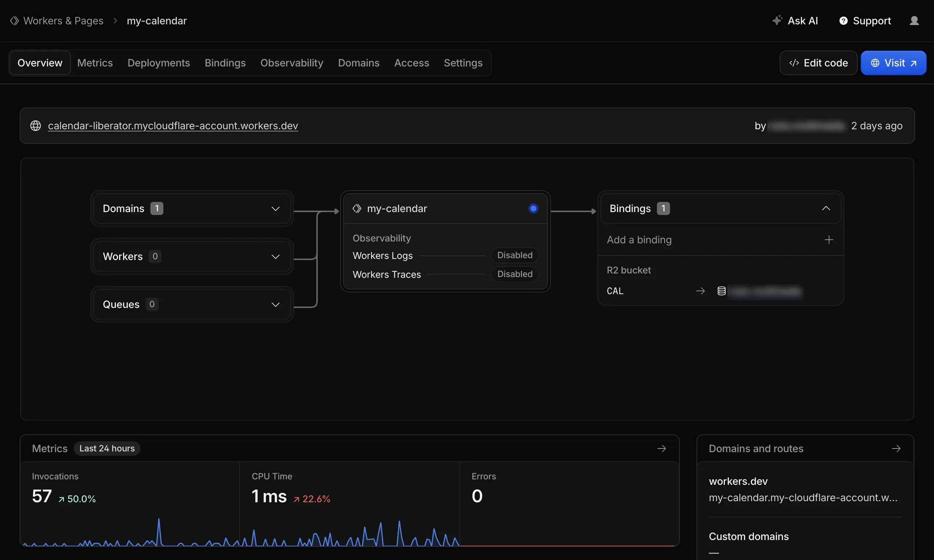Image resolution: width=934 pixels, height=560 pixels.
Task: Click the Invocations value 57
Action: pos(42,496)
